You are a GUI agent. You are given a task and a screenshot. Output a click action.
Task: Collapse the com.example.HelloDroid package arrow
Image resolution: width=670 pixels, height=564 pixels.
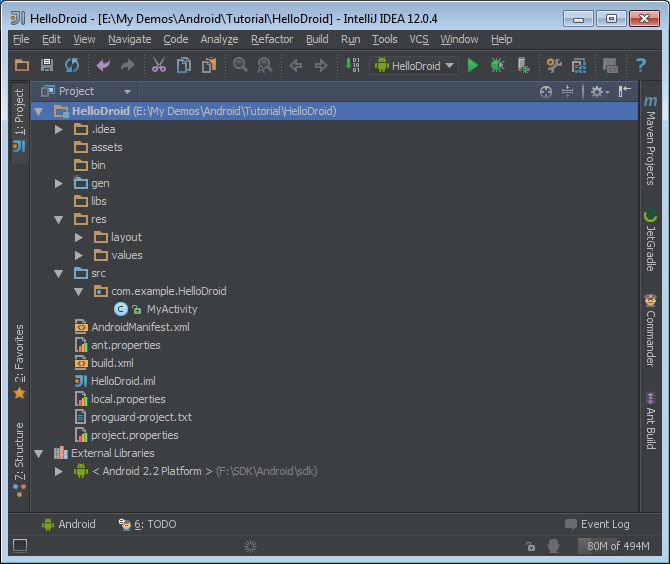tap(79, 292)
